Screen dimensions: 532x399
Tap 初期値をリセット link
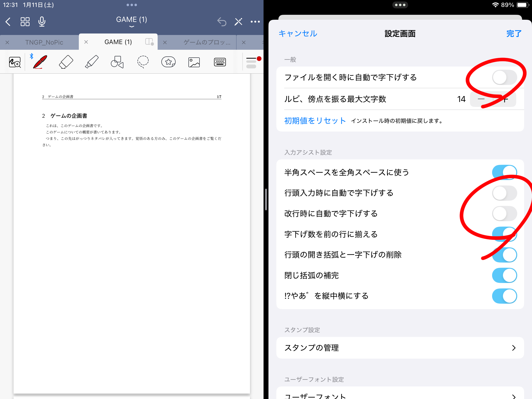click(x=315, y=121)
